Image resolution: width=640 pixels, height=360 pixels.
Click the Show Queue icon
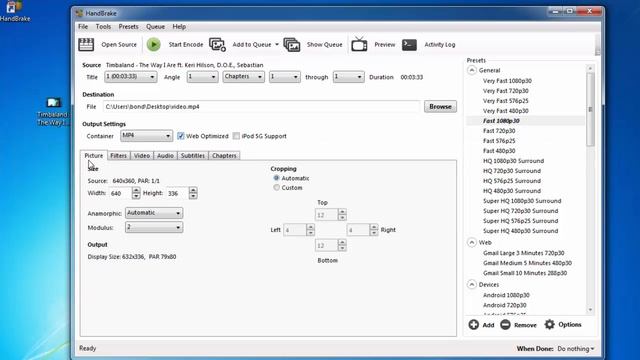(x=292, y=44)
